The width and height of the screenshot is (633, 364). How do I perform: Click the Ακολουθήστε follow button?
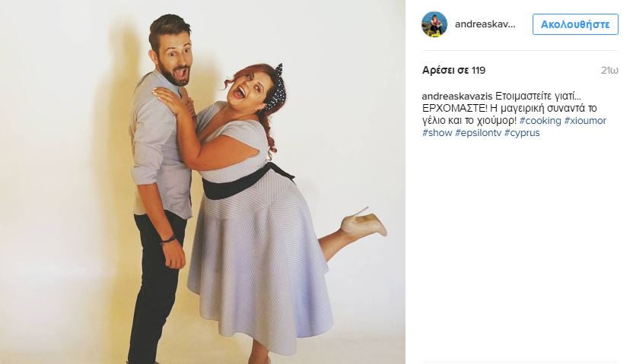(575, 24)
